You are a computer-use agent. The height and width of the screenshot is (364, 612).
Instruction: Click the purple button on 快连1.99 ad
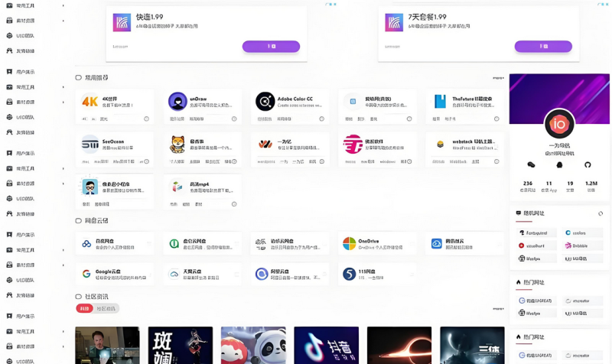(271, 47)
